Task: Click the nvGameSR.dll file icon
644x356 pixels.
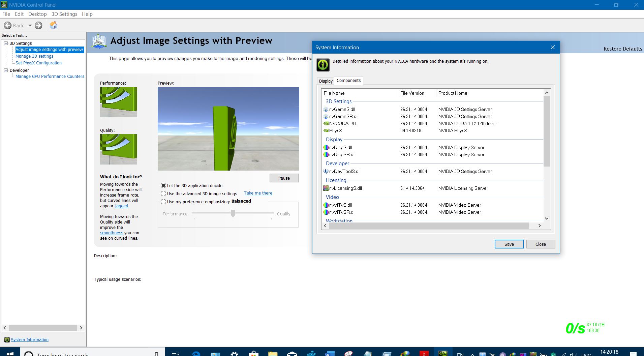Action: coord(326,116)
